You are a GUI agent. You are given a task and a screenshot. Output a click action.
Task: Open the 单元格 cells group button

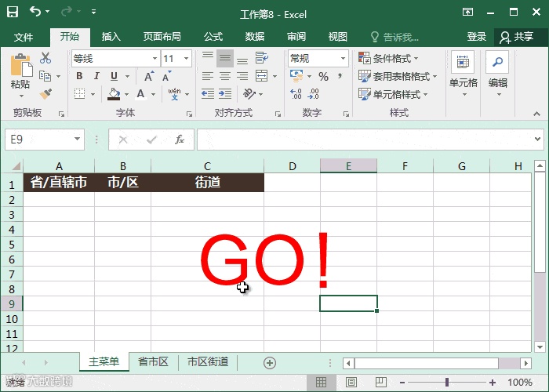[463, 74]
